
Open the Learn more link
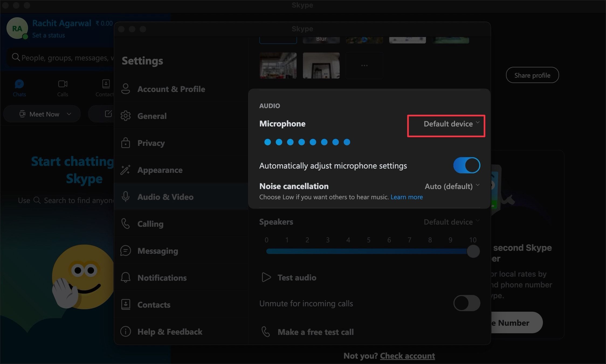(407, 197)
